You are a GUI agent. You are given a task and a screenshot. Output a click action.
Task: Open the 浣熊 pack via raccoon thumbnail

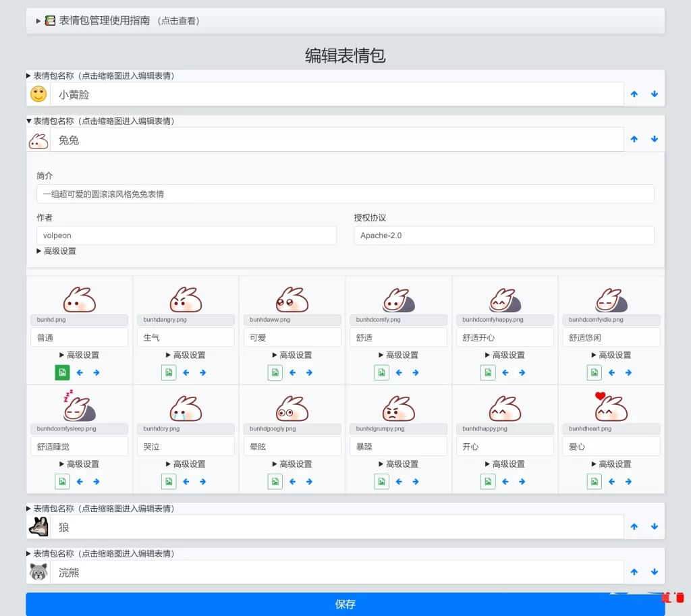click(x=38, y=571)
